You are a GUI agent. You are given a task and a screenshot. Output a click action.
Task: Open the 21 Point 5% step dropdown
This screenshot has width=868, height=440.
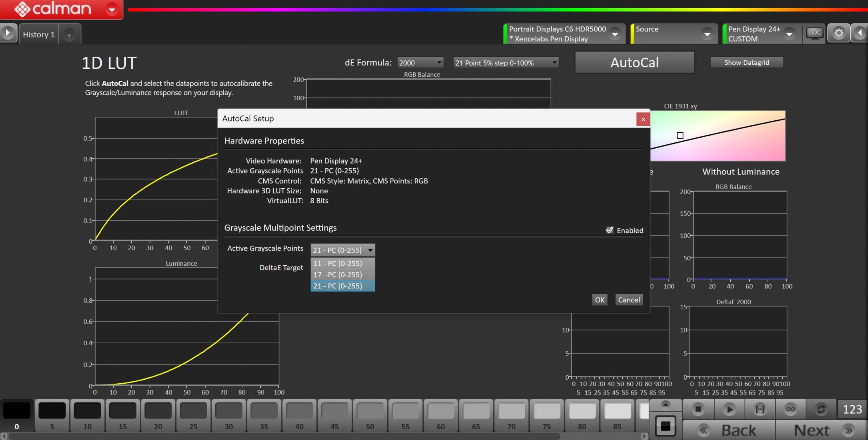point(506,63)
